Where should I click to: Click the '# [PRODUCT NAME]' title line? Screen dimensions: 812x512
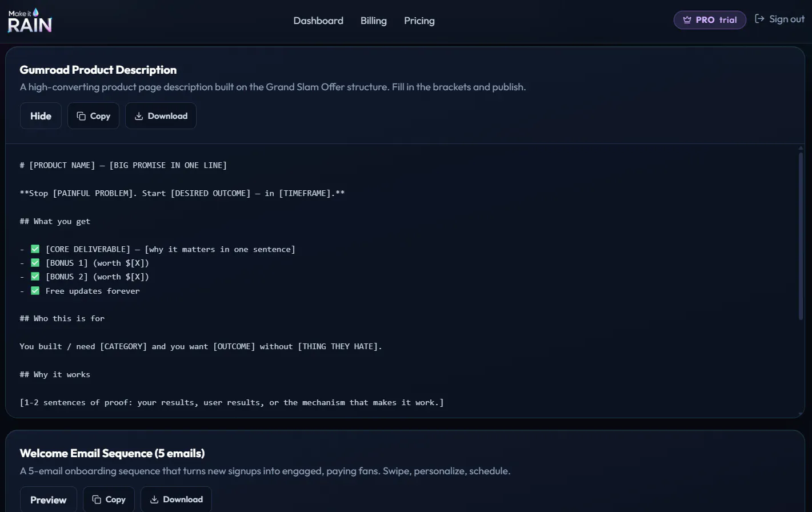point(123,165)
